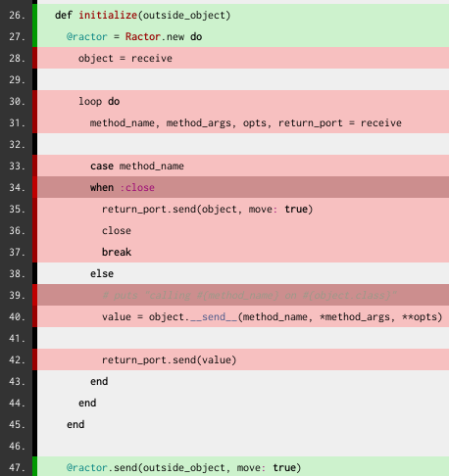The width and height of the screenshot is (449, 476).
Task: Click the highlighted 'when :close' line
Action: (243, 187)
